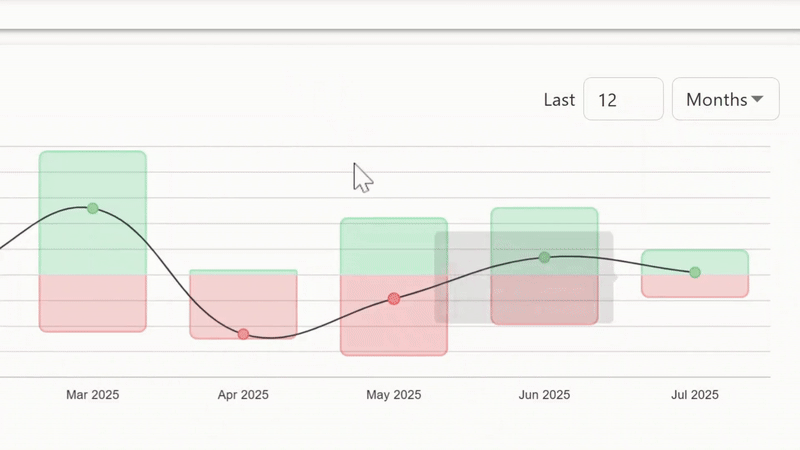Click the Mar 2025 axis label

tap(92, 394)
